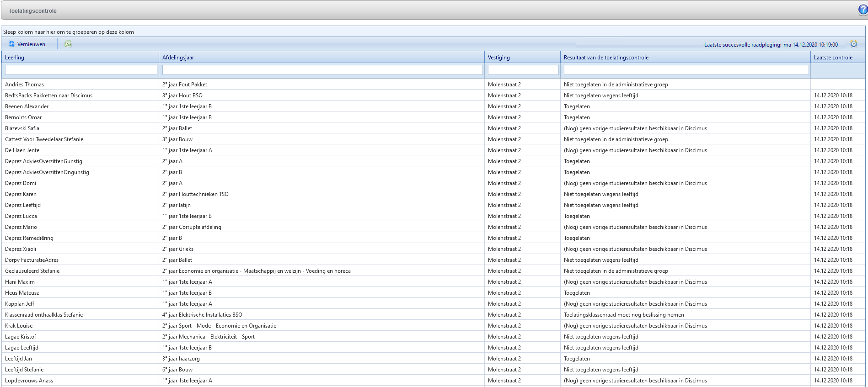Select the student Deprez Remediëring
This screenshot has width=868, height=387.
[29, 238]
